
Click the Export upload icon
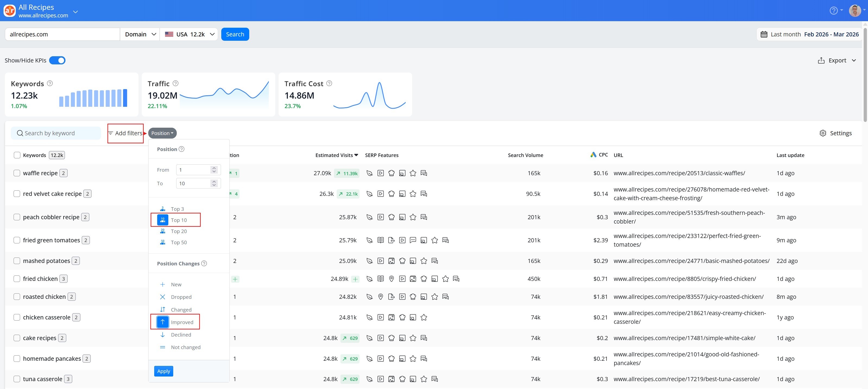tap(821, 60)
